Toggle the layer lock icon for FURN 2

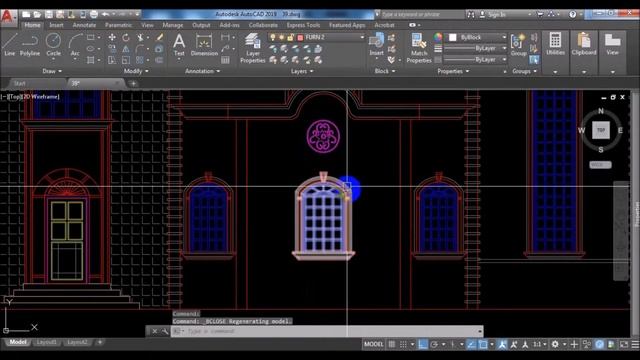point(290,37)
